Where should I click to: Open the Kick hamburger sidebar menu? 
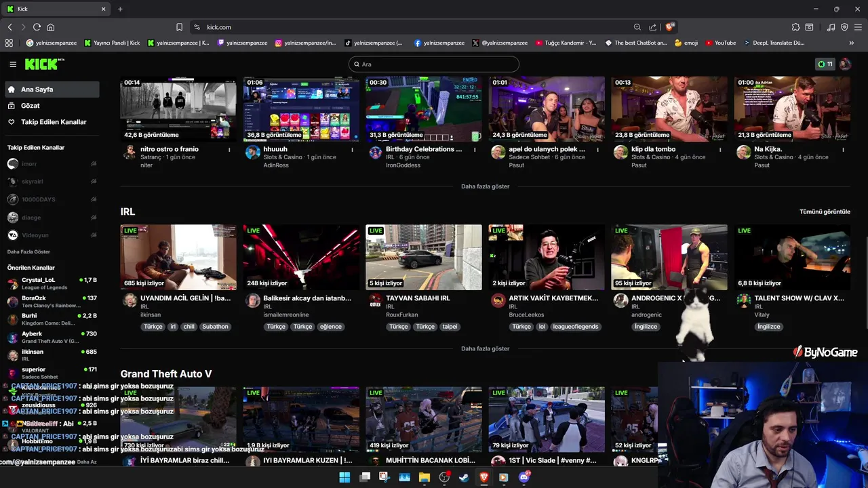click(13, 64)
